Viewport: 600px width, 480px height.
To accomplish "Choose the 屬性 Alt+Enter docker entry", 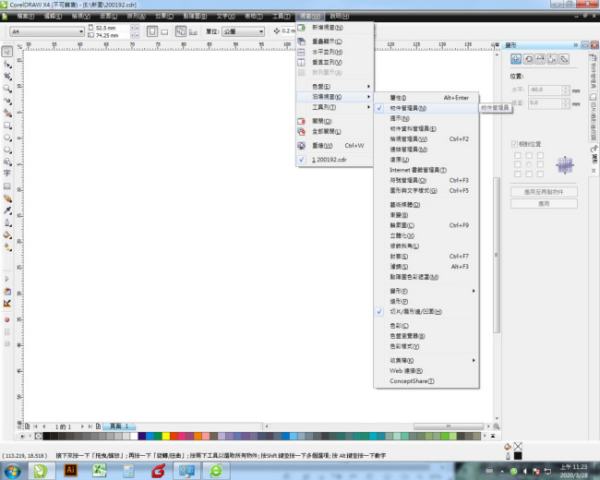I will (426, 98).
